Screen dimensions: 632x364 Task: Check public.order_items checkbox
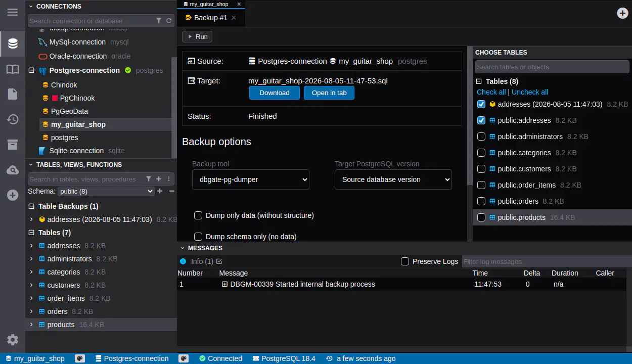(x=481, y=185)
